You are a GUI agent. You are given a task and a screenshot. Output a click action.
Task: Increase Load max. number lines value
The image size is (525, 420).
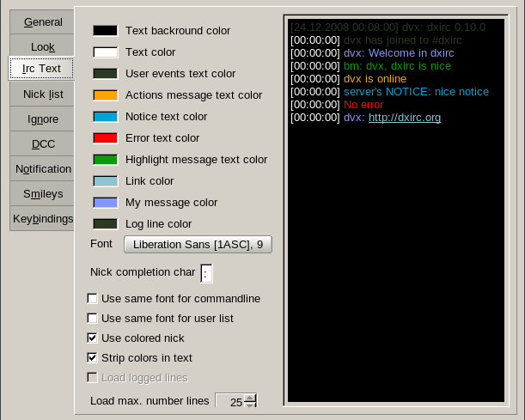(250, 398)
